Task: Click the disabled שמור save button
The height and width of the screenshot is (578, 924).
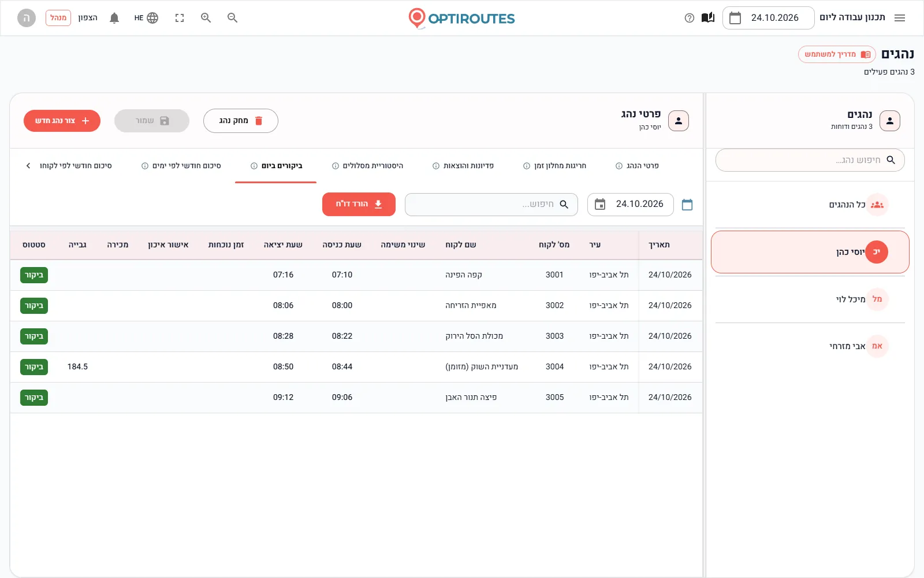Action: pos(152,121)
